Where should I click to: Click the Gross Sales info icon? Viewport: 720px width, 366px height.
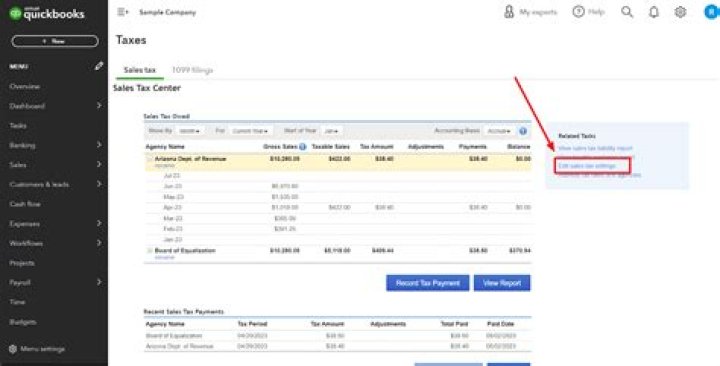[303, 147]
